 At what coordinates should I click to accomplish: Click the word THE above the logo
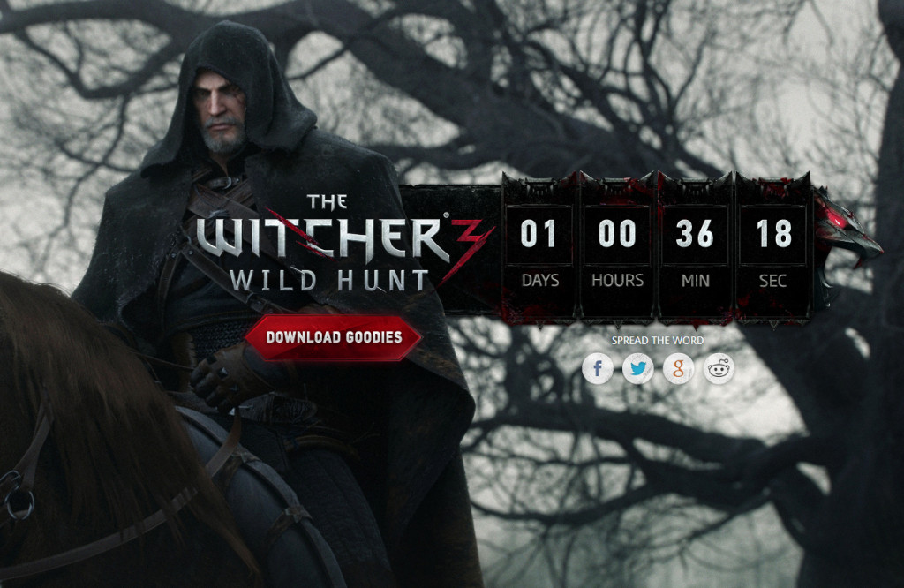coord(328,202)
